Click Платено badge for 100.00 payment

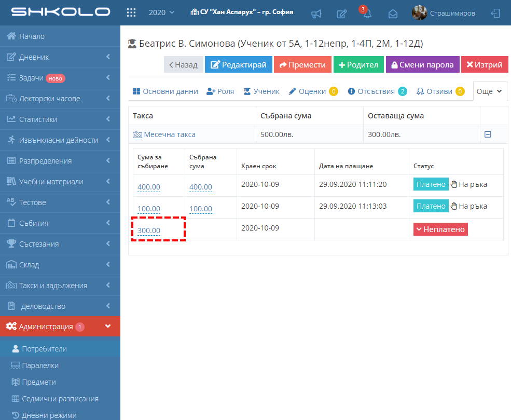431,206
